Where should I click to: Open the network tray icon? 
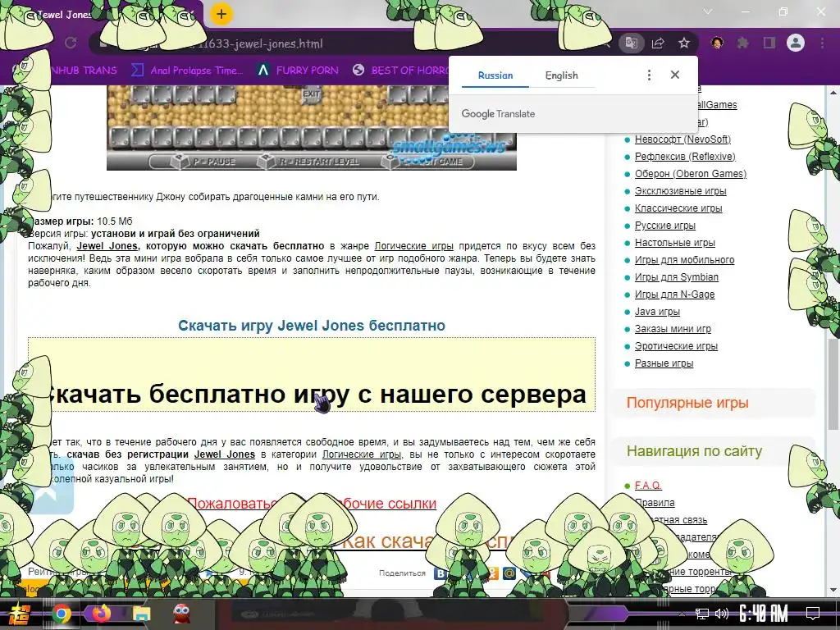click(x=702, y=614)
